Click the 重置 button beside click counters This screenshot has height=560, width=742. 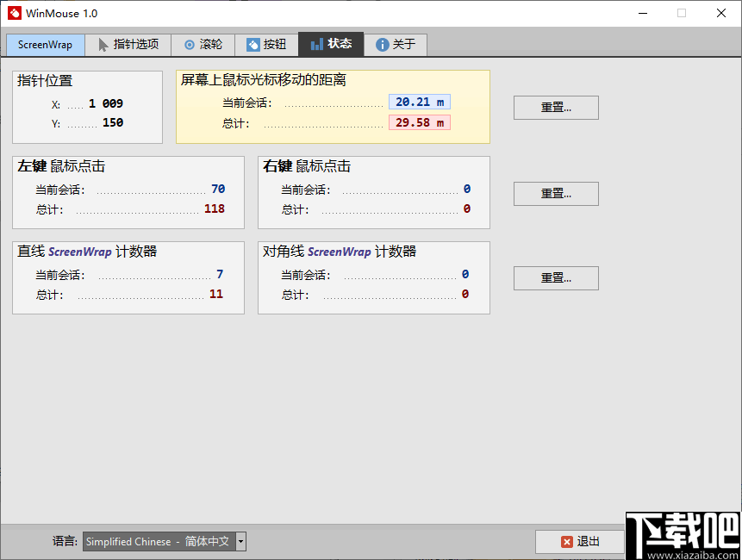click(x=556, y=193)
